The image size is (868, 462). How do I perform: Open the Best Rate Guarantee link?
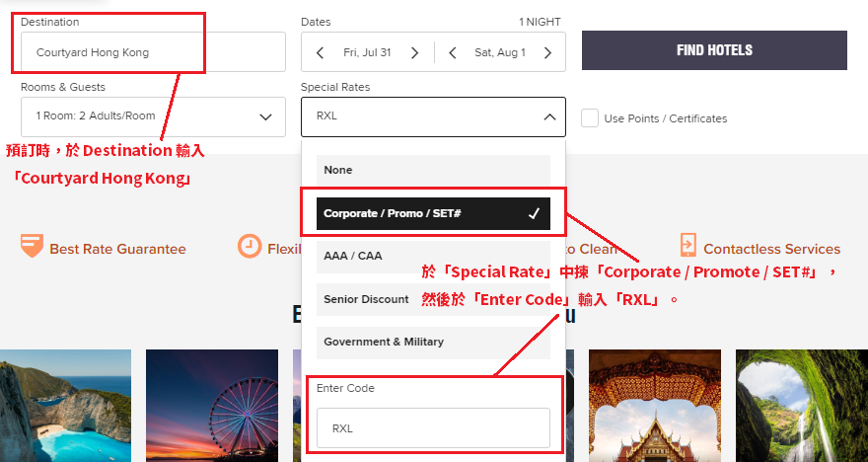[118, 250]
